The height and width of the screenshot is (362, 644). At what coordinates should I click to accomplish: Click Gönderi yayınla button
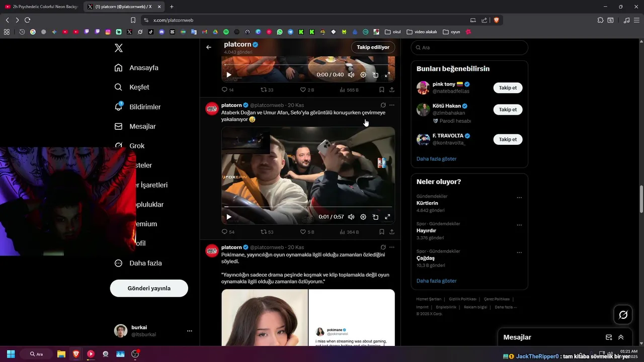pyautogui.click(x=149, y=288)
